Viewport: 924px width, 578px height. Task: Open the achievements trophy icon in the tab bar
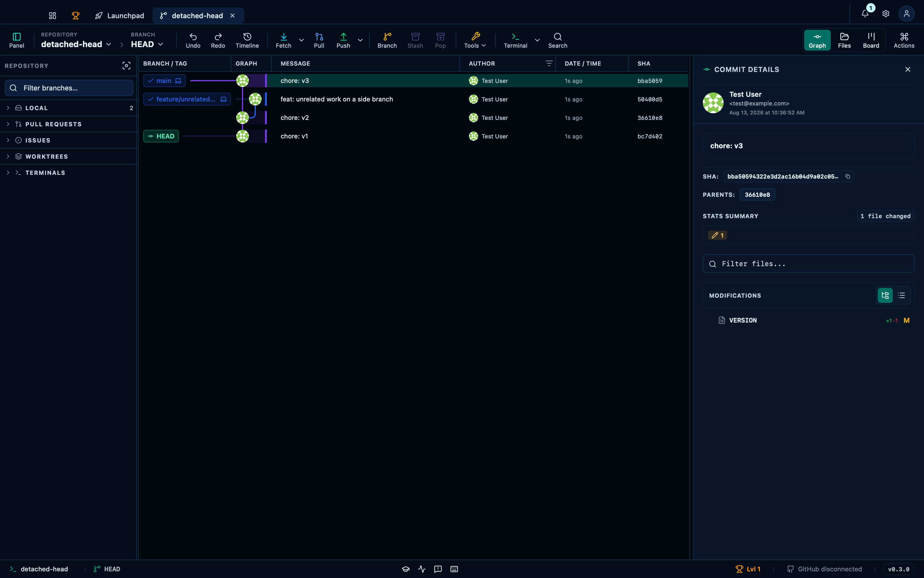pyautogui.click(x=76, y=16)
